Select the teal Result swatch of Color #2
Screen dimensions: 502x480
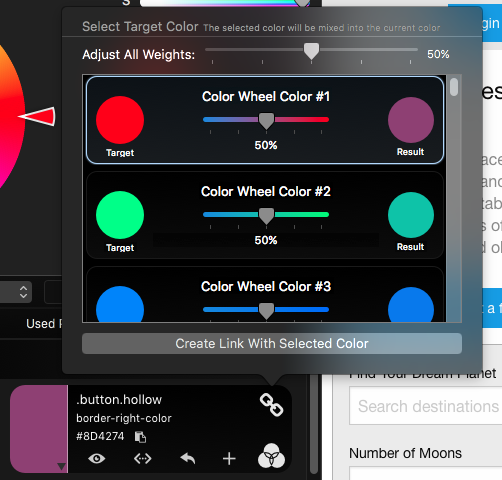click(411, 215)
